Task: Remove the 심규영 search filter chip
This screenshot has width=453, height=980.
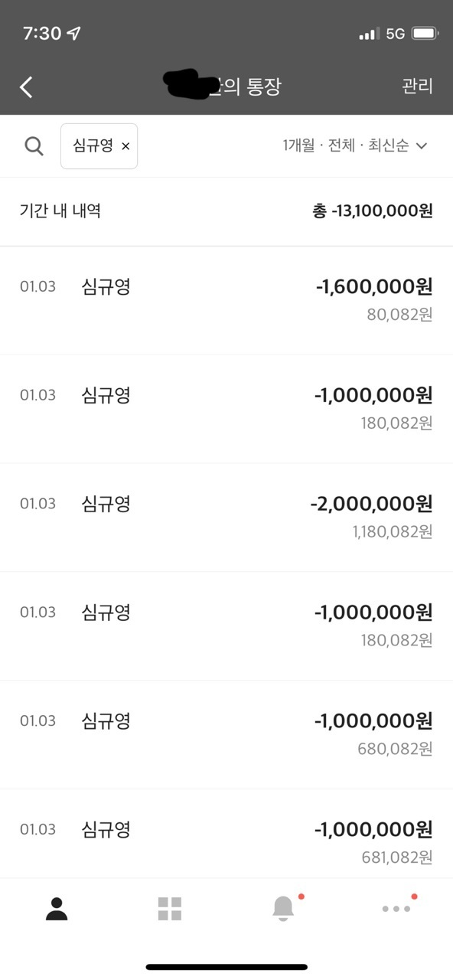Action: pyautogui.click(x=125, y=146)
